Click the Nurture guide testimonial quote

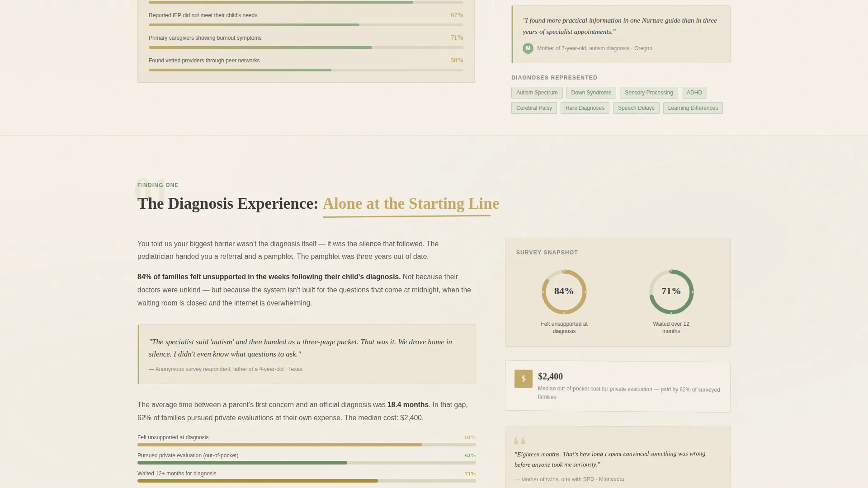pos(619,26)
